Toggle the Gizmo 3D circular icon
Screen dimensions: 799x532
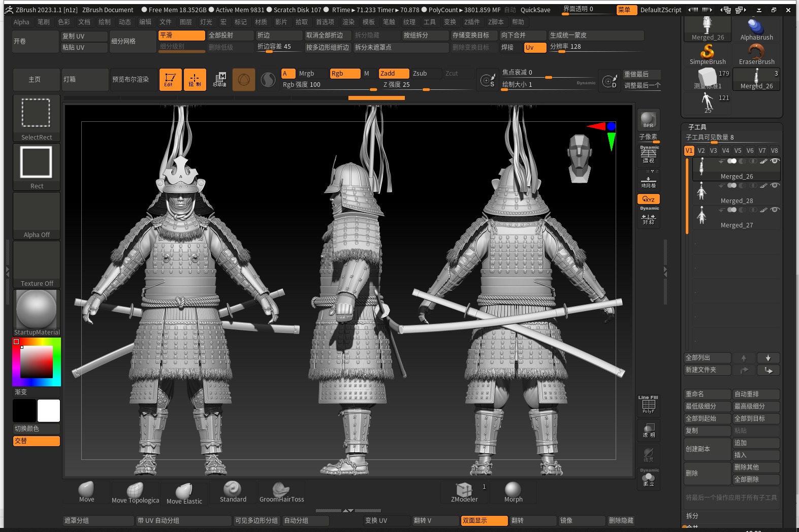tap(244, 80)
